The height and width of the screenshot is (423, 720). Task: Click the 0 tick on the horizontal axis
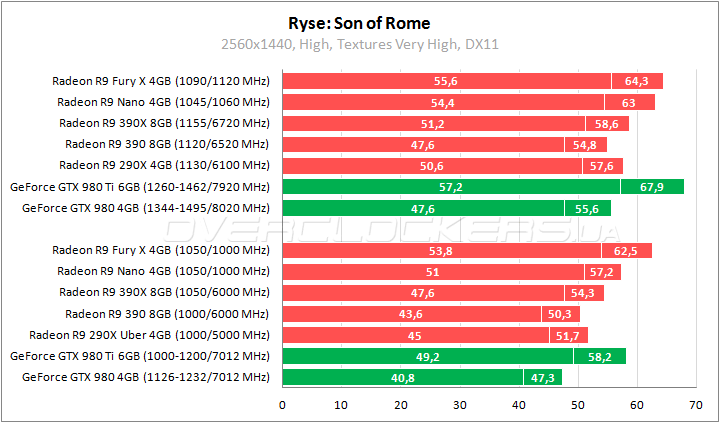coord(283,405)
